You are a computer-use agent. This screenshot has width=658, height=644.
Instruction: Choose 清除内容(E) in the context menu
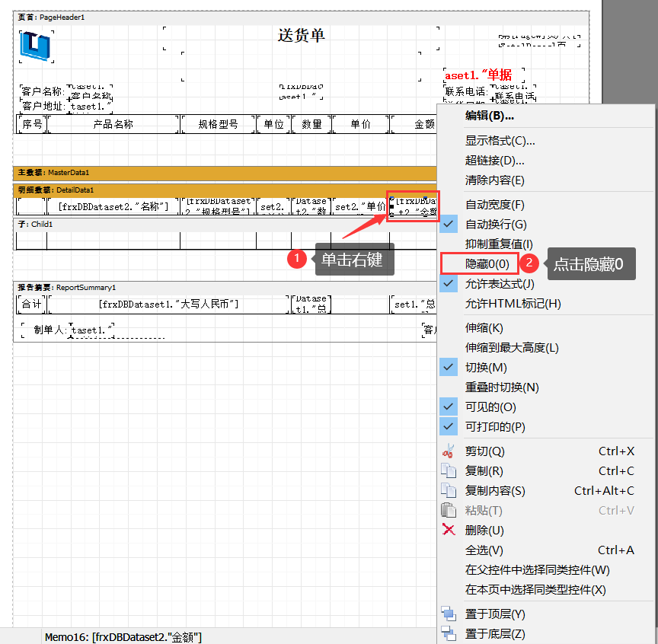(x=495, y=180)
